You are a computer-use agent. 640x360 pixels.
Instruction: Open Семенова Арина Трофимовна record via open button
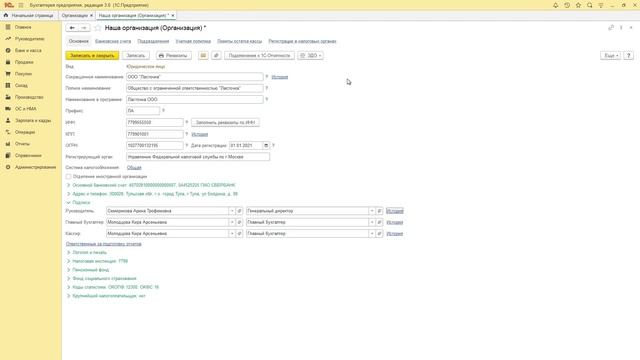[239, 211]
